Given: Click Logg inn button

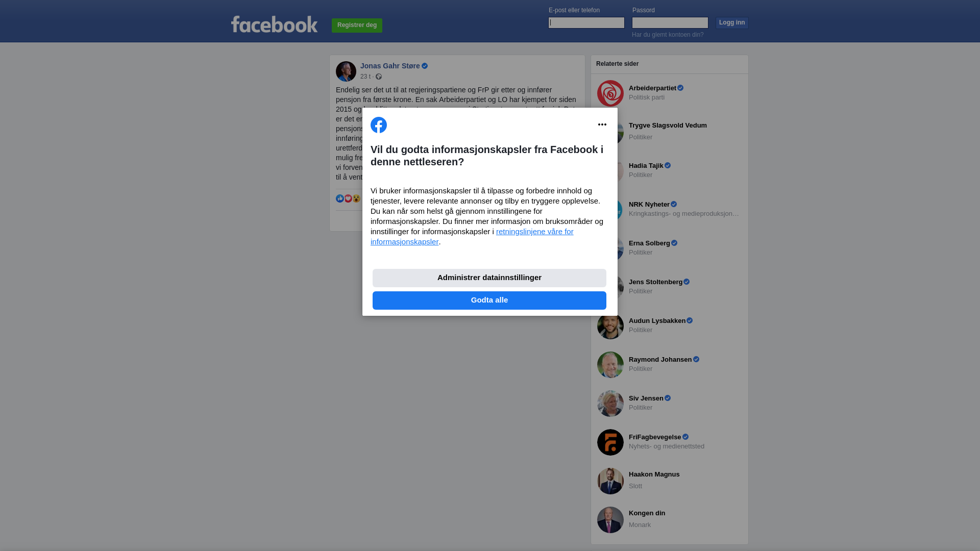Looking at the screenshot, I should pyautogui.click(x=732, y=22).
